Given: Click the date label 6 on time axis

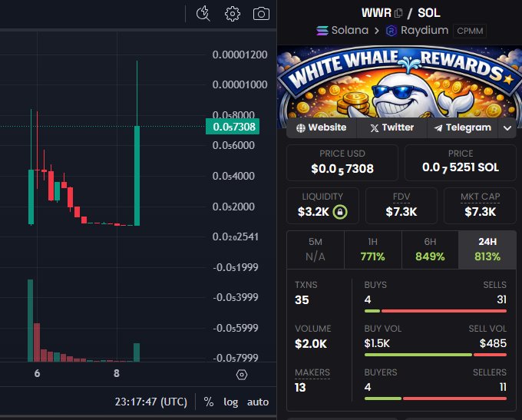Looking at the screenshot, I should pos(37,373).
